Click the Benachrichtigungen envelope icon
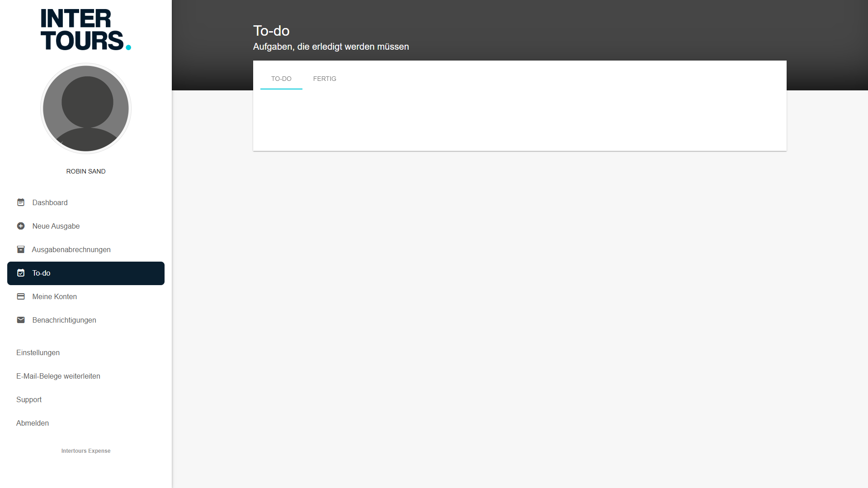Screen dimensions: 868x488 click(x=21, y=320)
